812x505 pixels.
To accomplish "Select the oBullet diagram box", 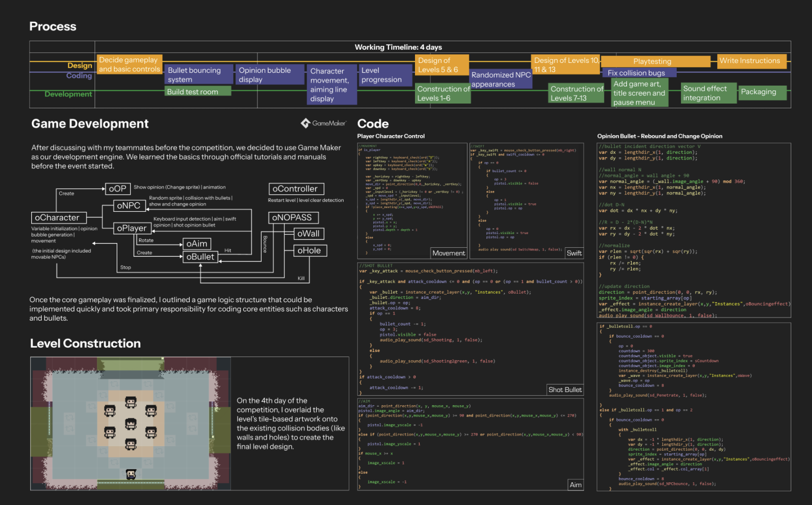I will pyautogui.click(x=200, y=257).
